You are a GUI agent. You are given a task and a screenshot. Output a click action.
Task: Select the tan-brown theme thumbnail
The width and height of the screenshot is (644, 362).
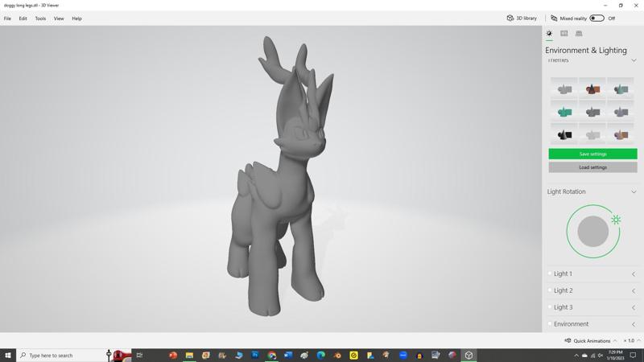tap(621, 134)
